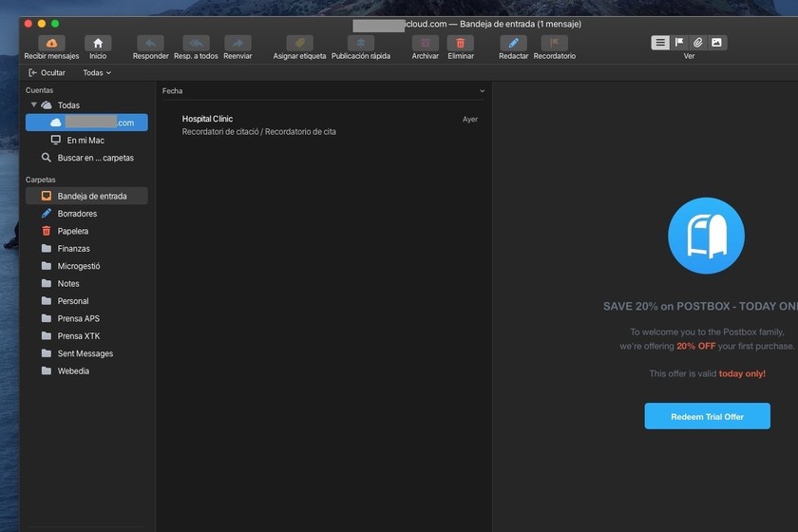Image resolution: width=798 pixels, height=532 pixels.
Task: Open Publicación rápida icon
Action: pyautogui.click(x=361, y=44)
